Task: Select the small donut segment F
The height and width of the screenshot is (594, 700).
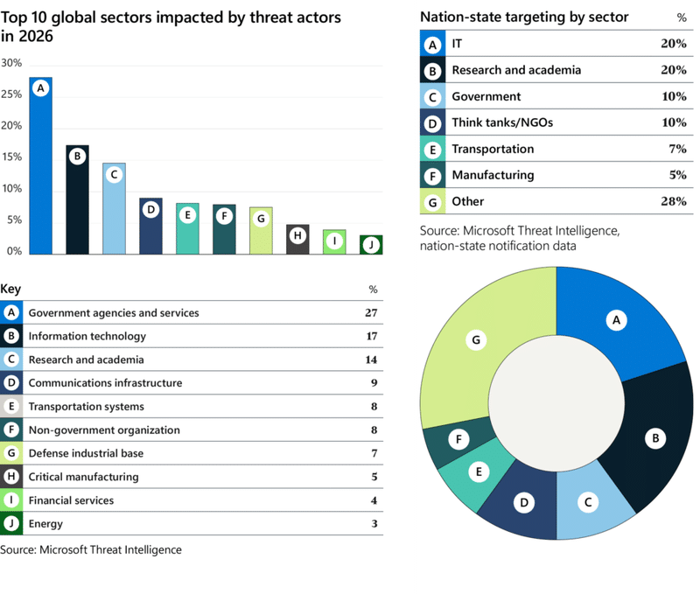Action: pos(458,439)
